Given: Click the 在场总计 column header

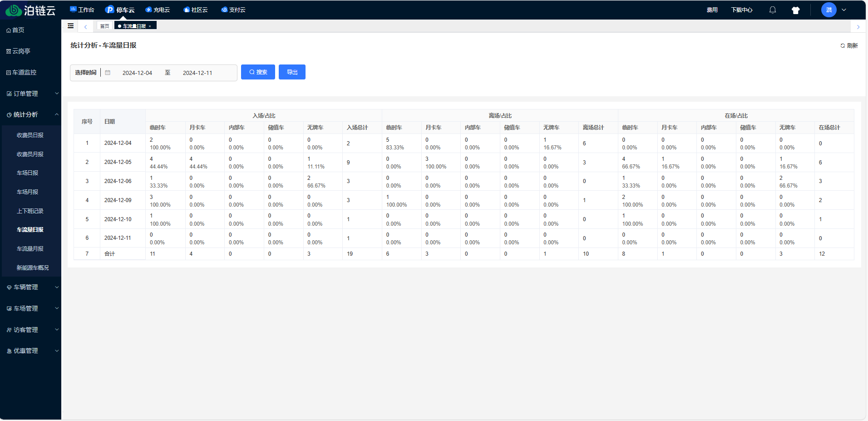Looking at the screenshot, I should [829, 128].
